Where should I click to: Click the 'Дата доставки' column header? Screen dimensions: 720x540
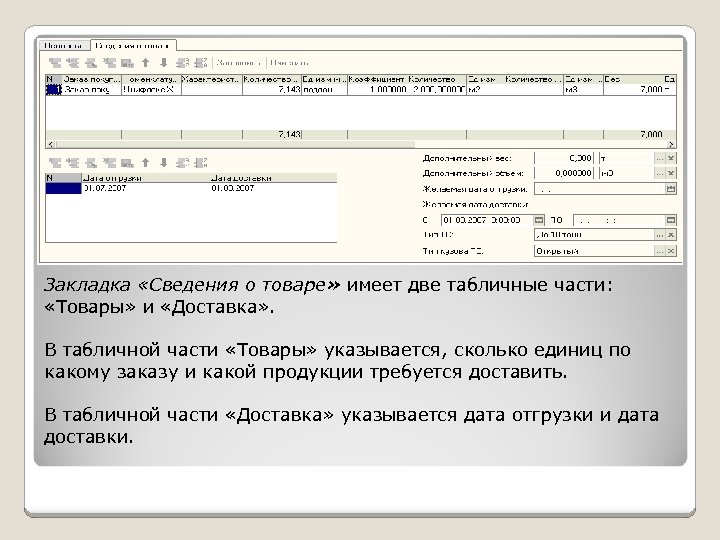point(274,178)
